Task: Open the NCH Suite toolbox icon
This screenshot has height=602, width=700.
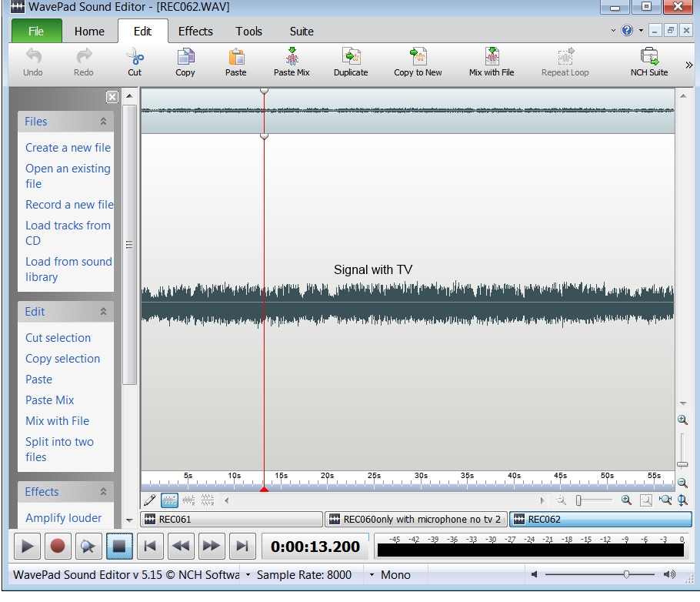Action: [649, 58]
